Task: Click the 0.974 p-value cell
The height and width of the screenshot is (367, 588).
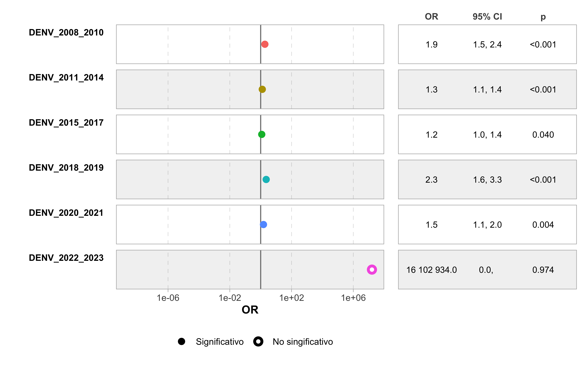Action: [x=543, y=270]
